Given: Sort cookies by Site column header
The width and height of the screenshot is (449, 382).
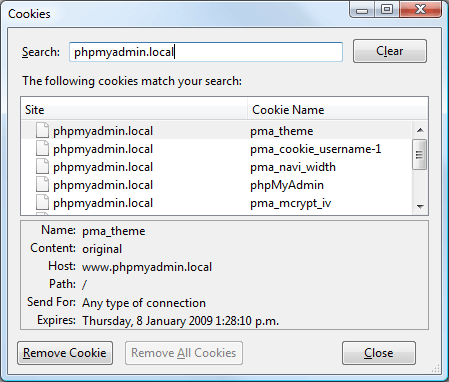Looking at the screenshot, I should click(x=134, y=110).
